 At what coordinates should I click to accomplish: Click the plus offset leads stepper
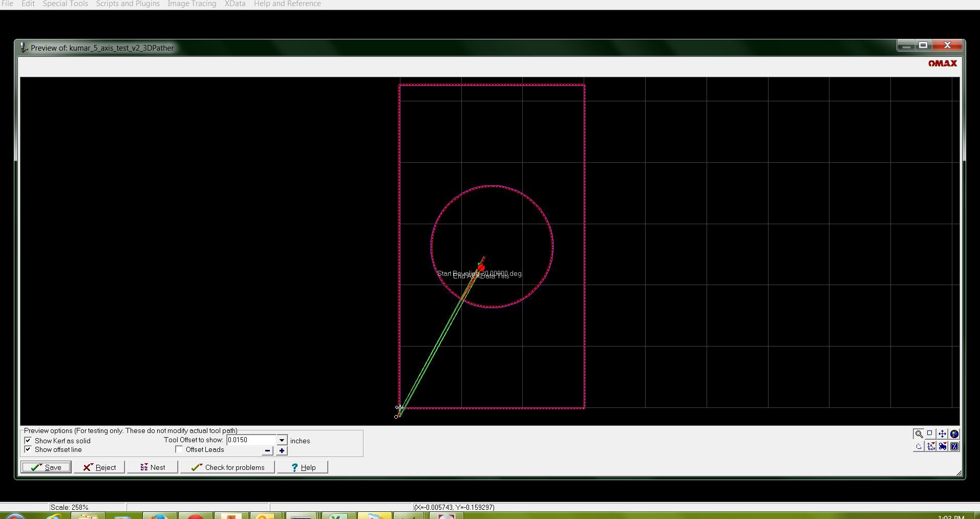point(281,451)
